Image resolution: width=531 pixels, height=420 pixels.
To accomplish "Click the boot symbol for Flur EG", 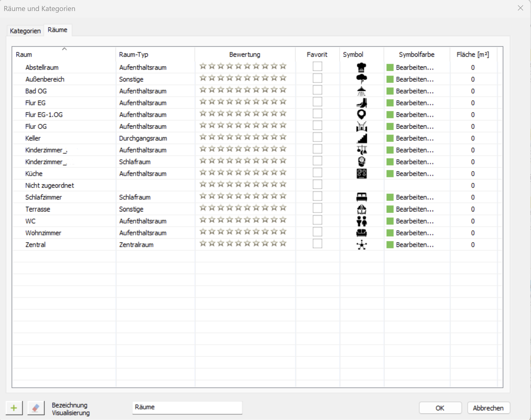I will (x=362, y=103).
